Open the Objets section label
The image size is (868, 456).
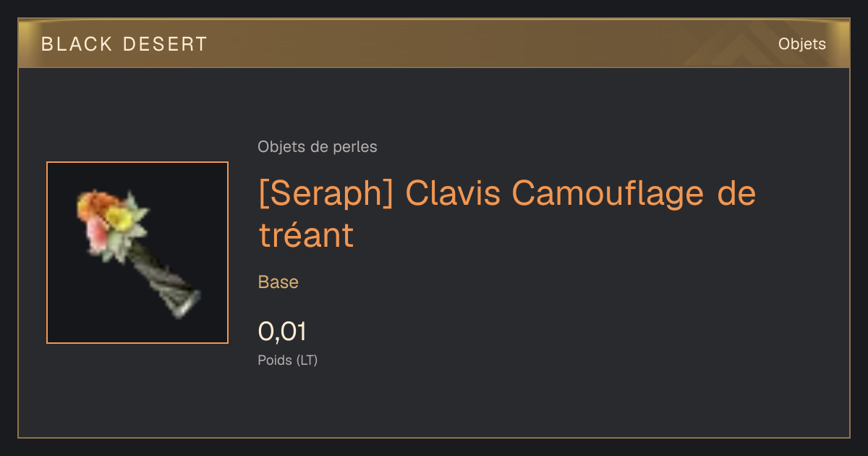(x=801, y=44)
